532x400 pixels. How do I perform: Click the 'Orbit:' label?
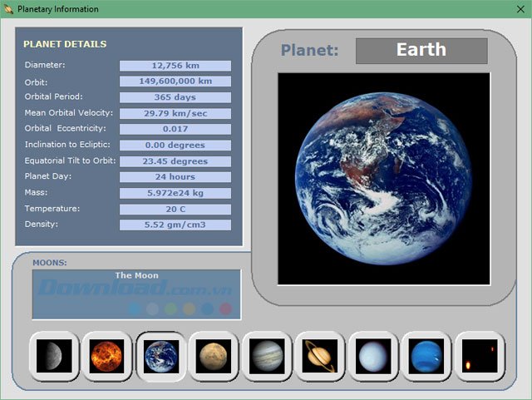pos(36,82)
